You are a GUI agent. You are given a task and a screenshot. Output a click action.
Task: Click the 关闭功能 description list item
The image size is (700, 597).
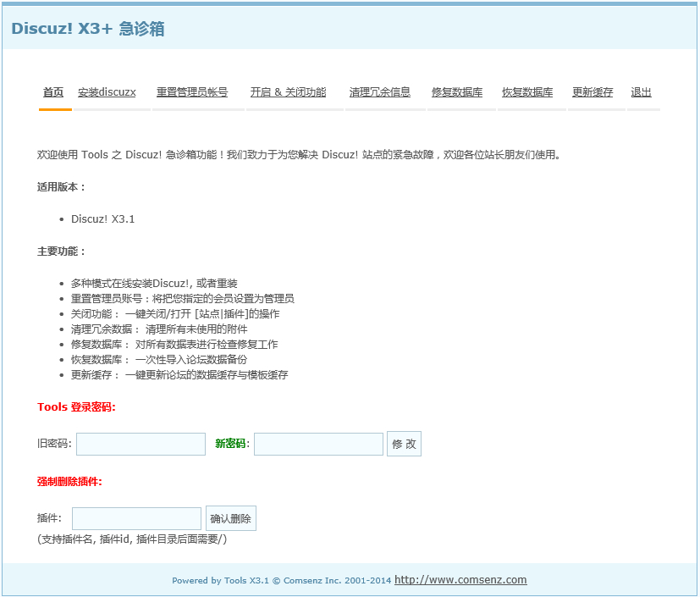coord(175,314)
